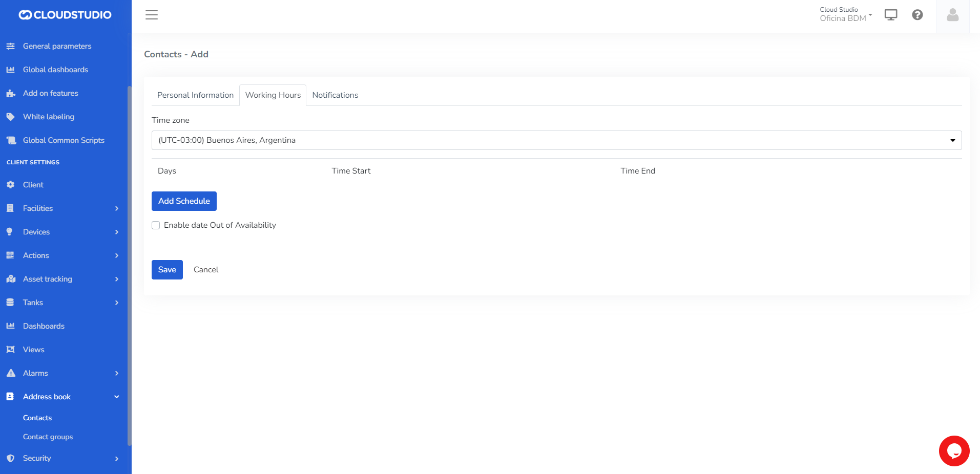
Task: Click the Cancel link
Action: (x=206, y=270)
